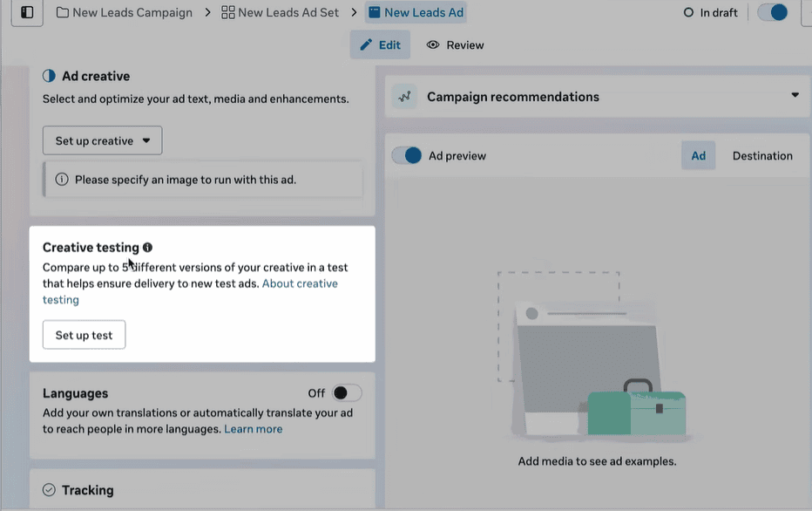Click the sidebar panel toggle icon
The width and height of the screenshot is (812, 511).
coord(27,12)
